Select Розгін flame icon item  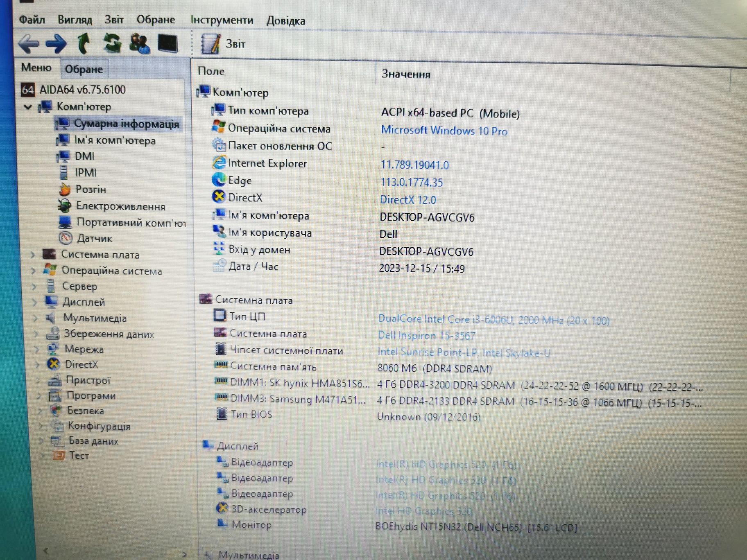[65, 189]
